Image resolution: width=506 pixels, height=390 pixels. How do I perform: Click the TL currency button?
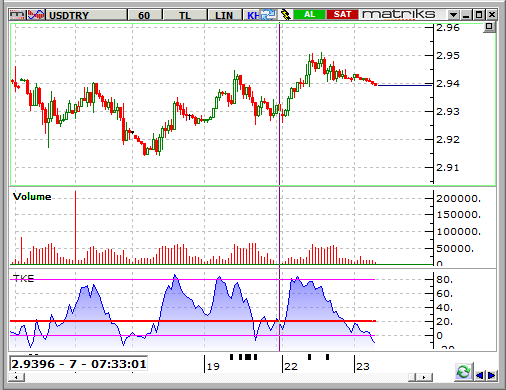tap(185, 15)
